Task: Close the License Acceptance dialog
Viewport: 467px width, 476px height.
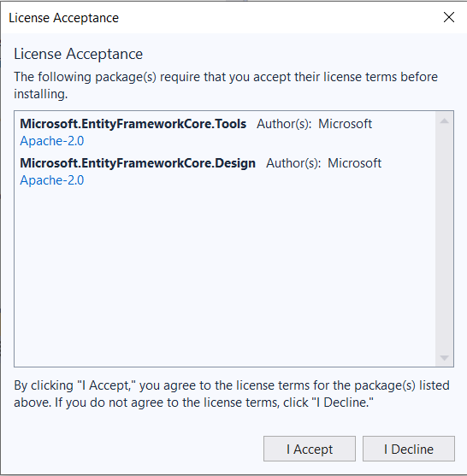Action: [x=449, y=17]
